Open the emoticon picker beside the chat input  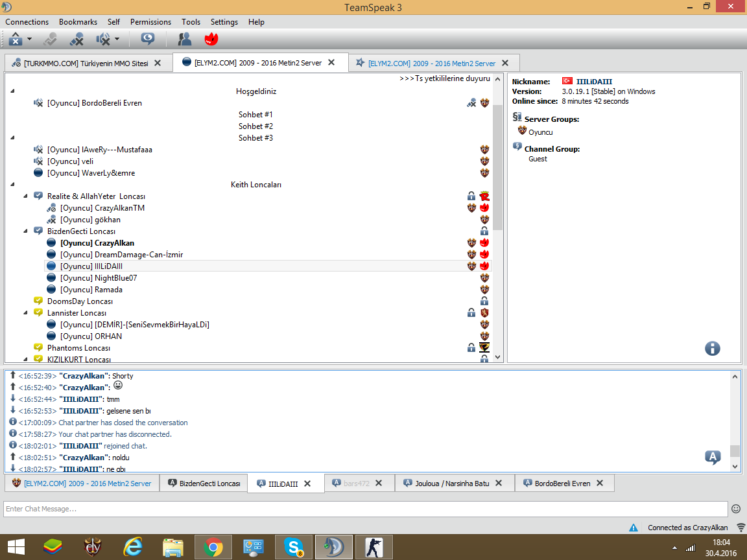point(736,509)
